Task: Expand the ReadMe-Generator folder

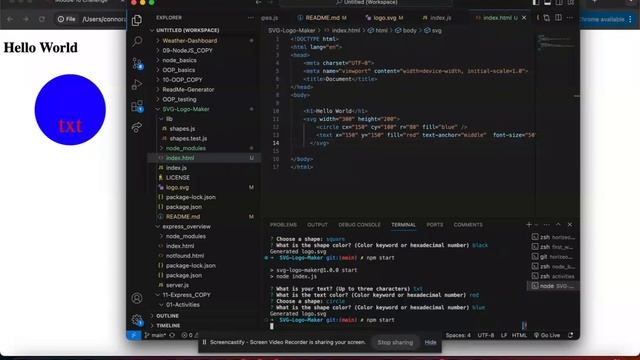Action: [x=188, y=89]
